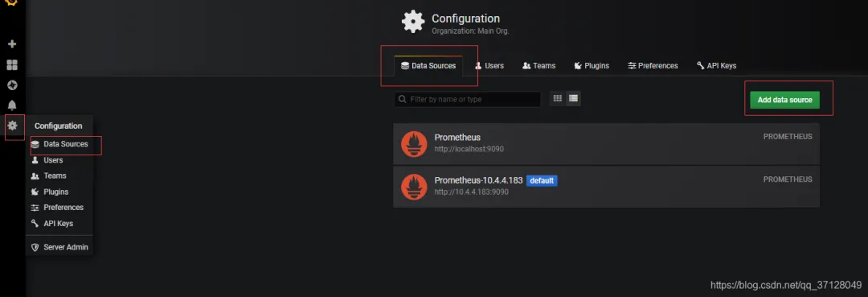Click the Add data source button
Viewport: 868px width, 297px height.
(785, 100)
